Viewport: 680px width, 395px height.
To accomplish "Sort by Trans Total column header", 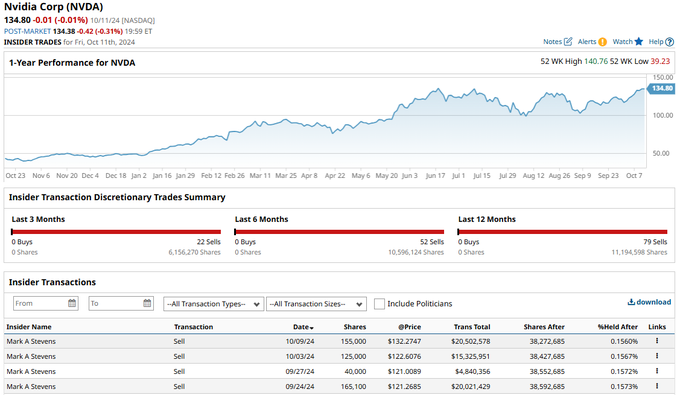I will (x=472, y=327).
